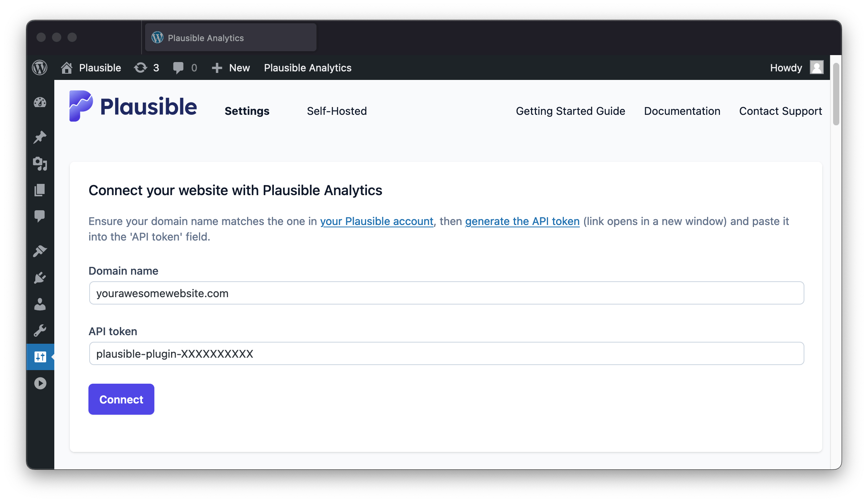868x502 pixels.
Task: Switch to the Settings tab
Action: pyautogui.click(x=247, y=111)
